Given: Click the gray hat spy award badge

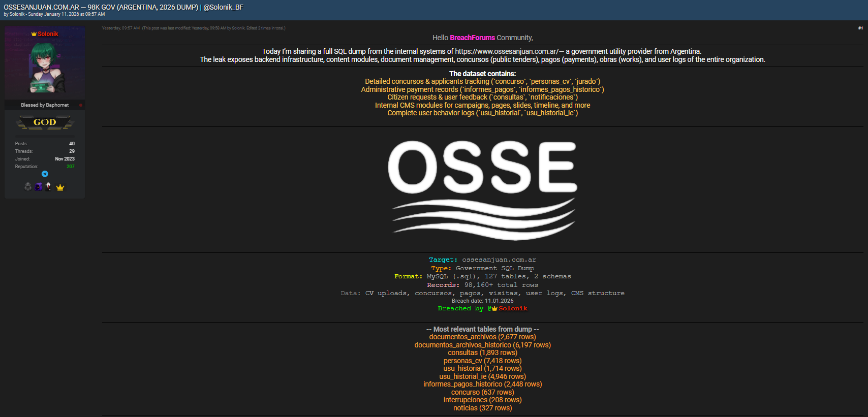Looking at the screenshot, I should [28, 187].
